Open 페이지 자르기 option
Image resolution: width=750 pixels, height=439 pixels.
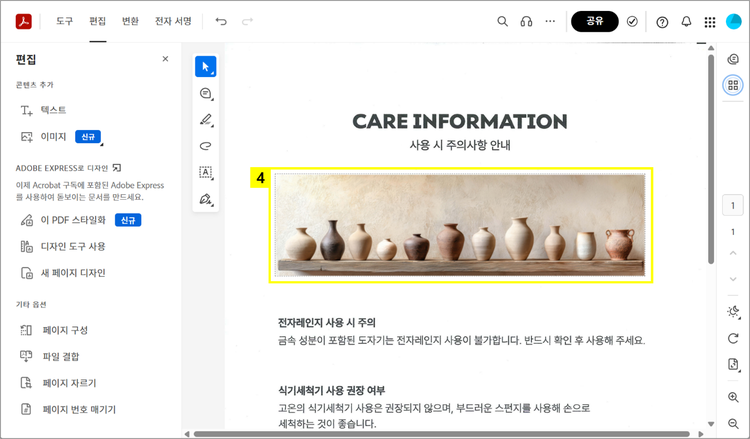pos(58,383)
